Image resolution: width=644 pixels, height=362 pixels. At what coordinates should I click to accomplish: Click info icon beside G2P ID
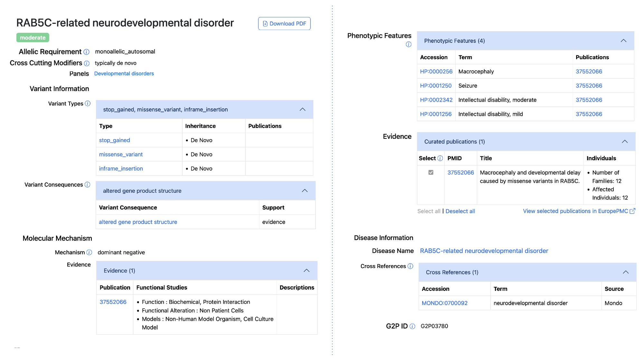[412, 326]
